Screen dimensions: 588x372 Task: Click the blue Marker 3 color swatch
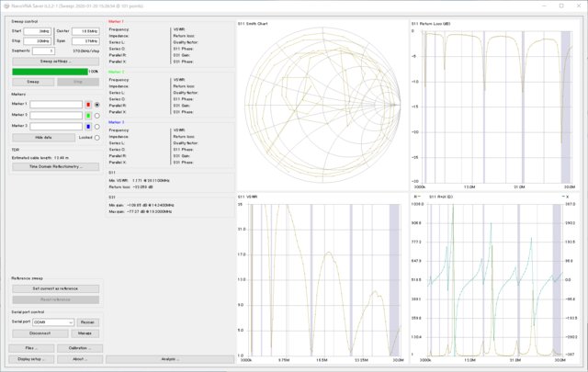[88, 127]
